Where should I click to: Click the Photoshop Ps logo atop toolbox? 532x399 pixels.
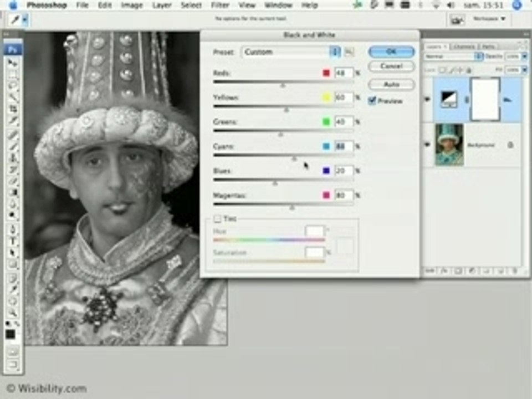[13, 49]
